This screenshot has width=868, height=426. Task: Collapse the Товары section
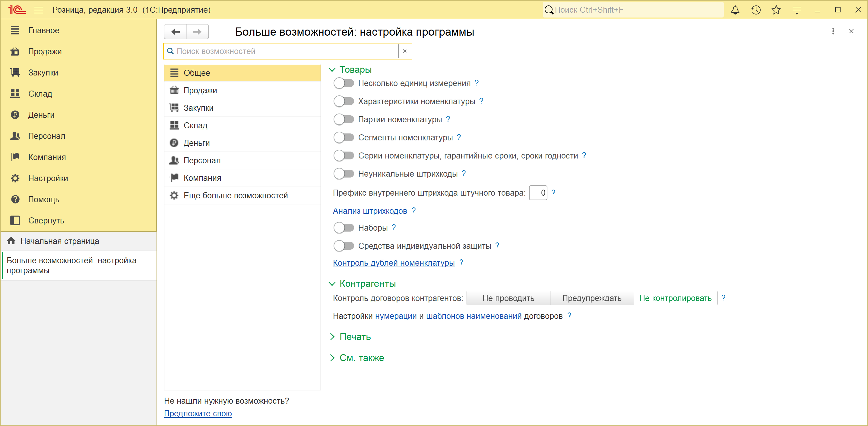point(332,70)
